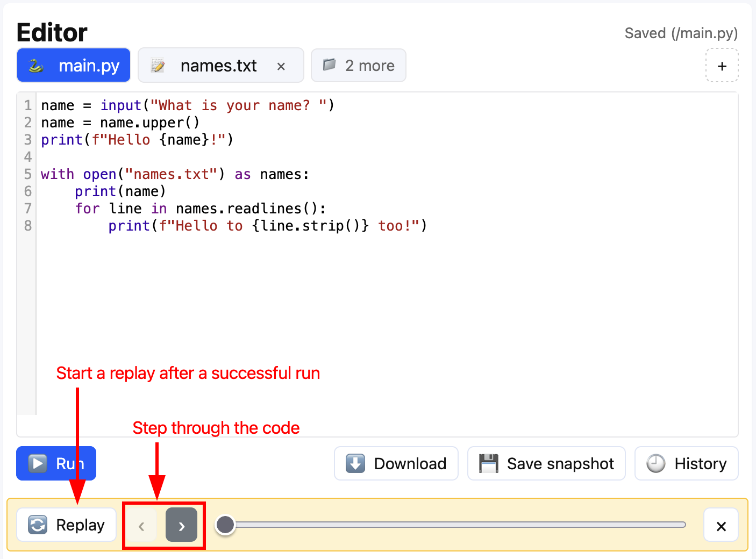Viewport: 756px width, 559px height.
Task: Switch to the names.txt tab
Action: (x=218, y=66)
